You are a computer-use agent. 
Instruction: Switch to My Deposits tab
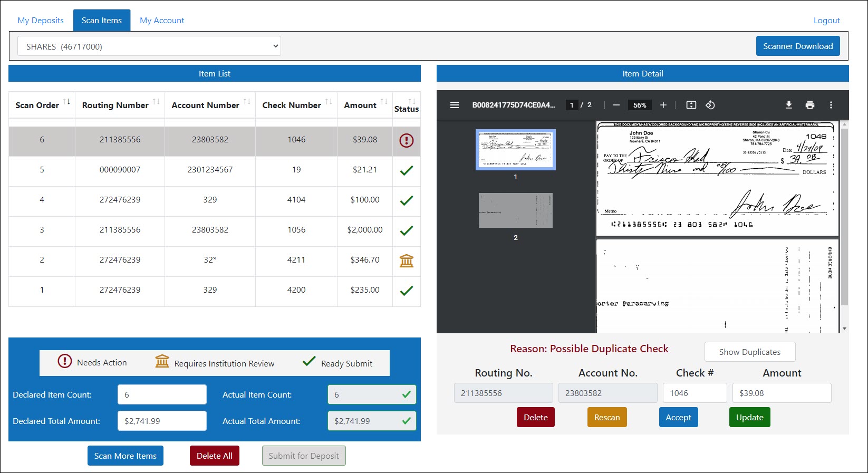tap(41, 21)
